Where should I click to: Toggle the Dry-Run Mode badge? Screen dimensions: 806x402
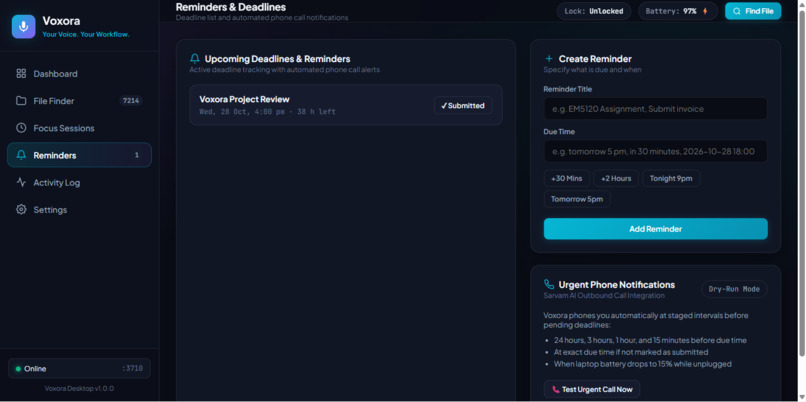pos(734,289)
